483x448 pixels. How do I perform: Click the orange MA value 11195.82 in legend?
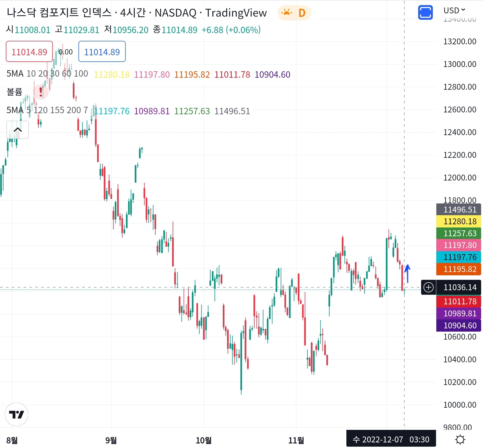(x=192, y=74)
